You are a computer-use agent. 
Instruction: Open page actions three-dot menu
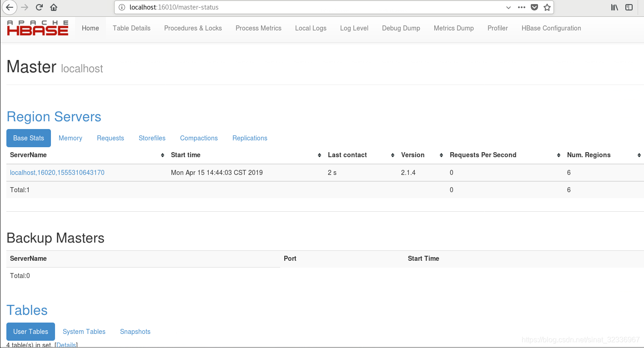[522, 7]
